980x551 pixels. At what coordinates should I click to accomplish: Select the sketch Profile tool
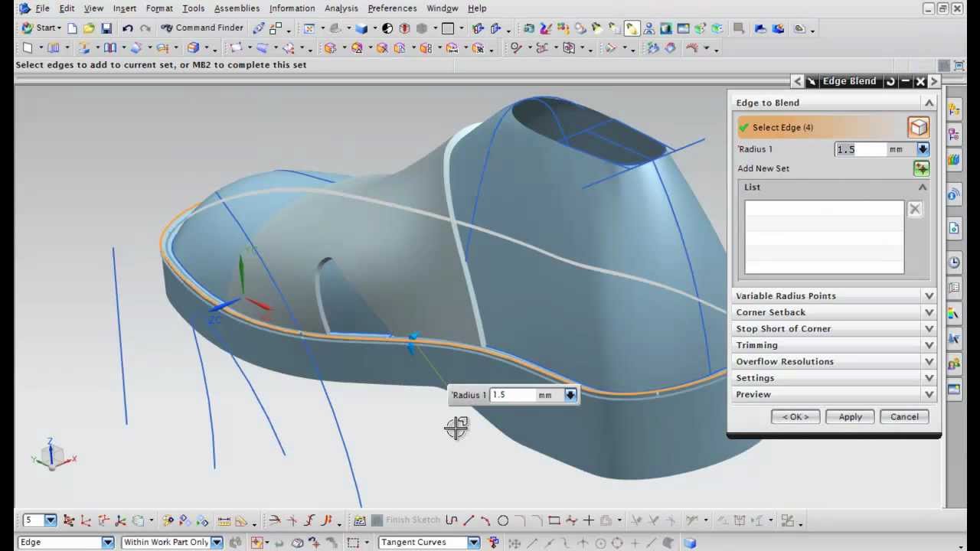point(452,520)
